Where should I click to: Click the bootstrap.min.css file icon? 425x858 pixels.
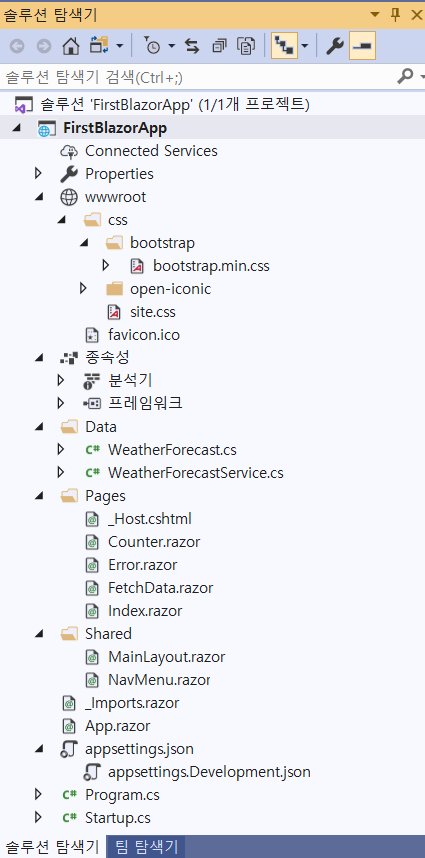coord(137,266)
